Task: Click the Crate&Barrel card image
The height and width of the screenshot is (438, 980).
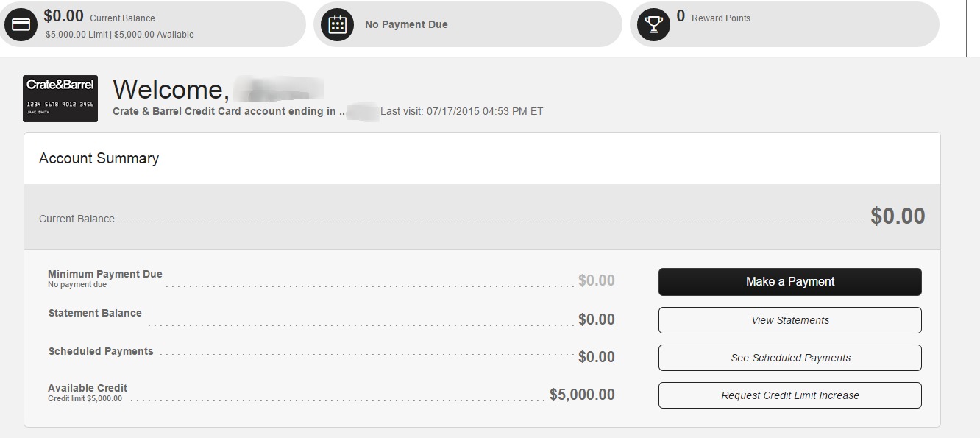Action: coord(60,99)
